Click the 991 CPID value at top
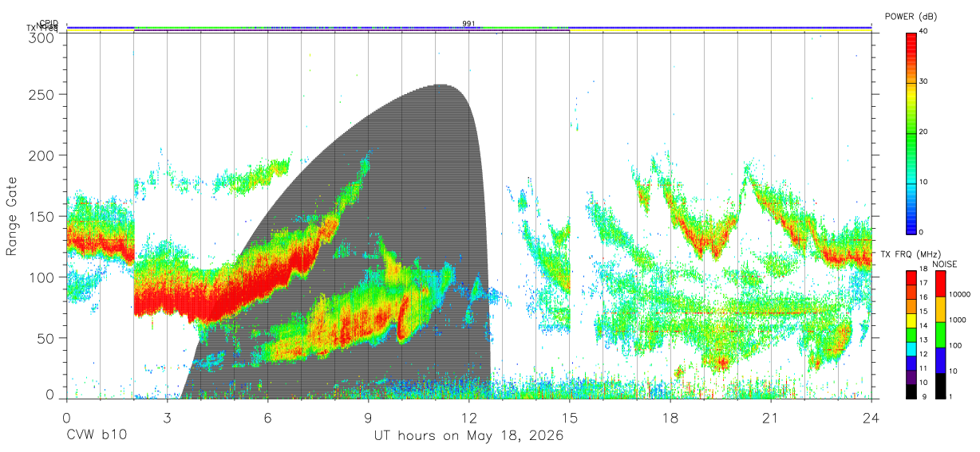Image resolution: width=980 pixels, height=452 pixels. click(x=469, y=24)
